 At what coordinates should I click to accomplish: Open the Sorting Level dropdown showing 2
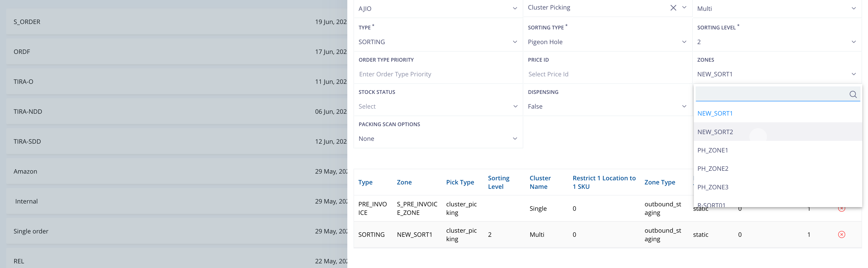point(777,42)
